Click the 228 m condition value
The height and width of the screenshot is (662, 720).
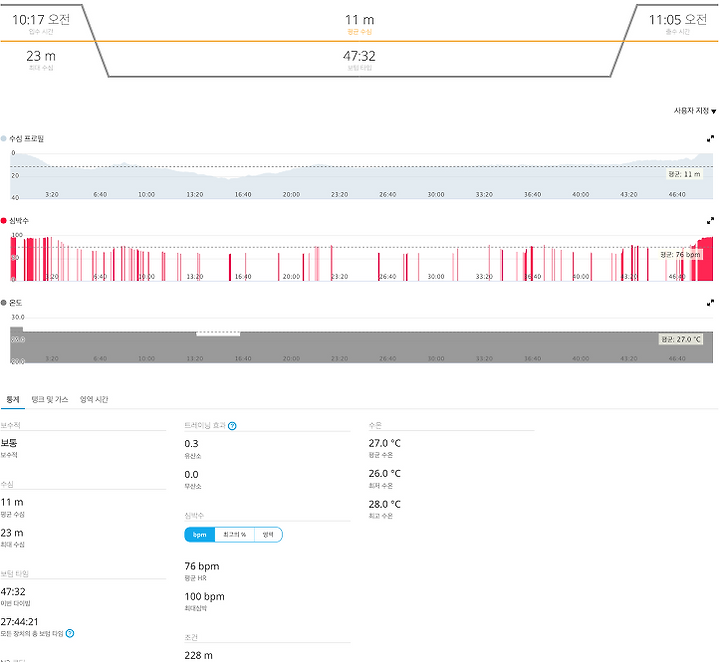pos(198,656)
